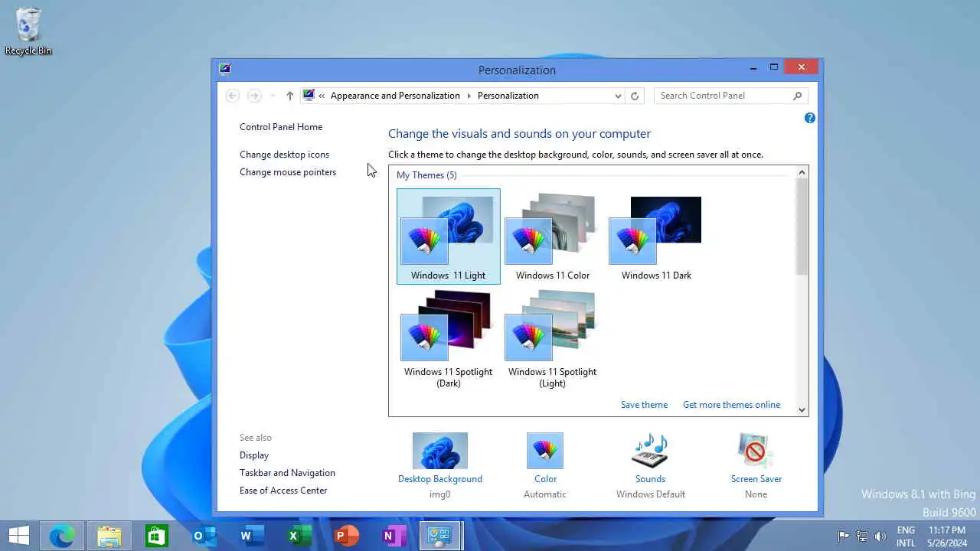This screenshot has width=980, height=551.
Task: Click the theme list scrollbar thumb
Action: [802, 227]
